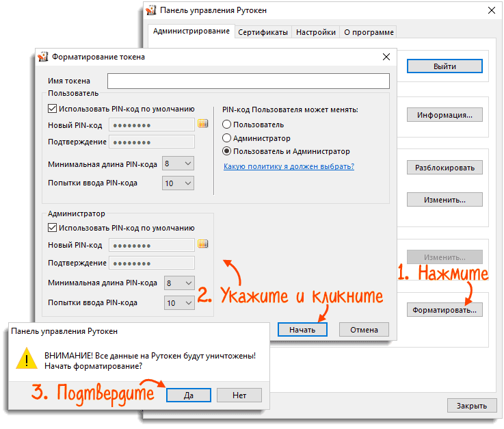Open User PIN entry attempts dropdown

click(x=178, y=183)
